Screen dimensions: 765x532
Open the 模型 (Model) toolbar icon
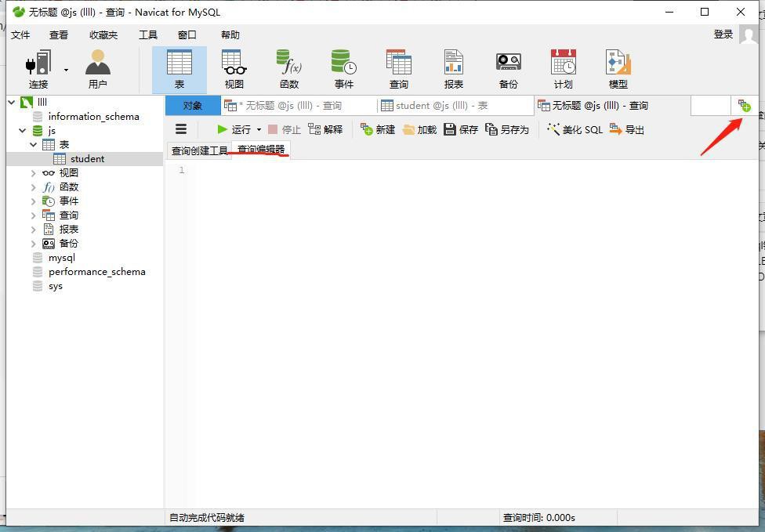point(618,69)
